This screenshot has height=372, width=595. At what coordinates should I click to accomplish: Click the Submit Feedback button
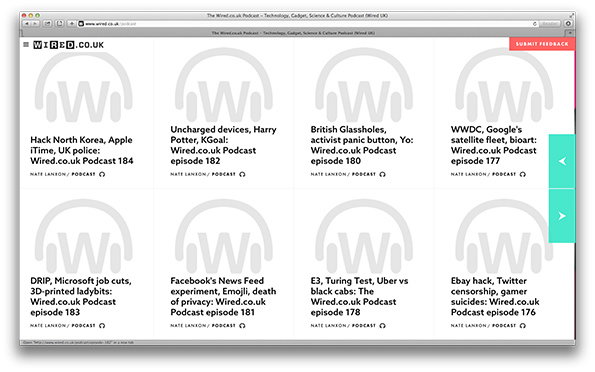coord(542,44)
